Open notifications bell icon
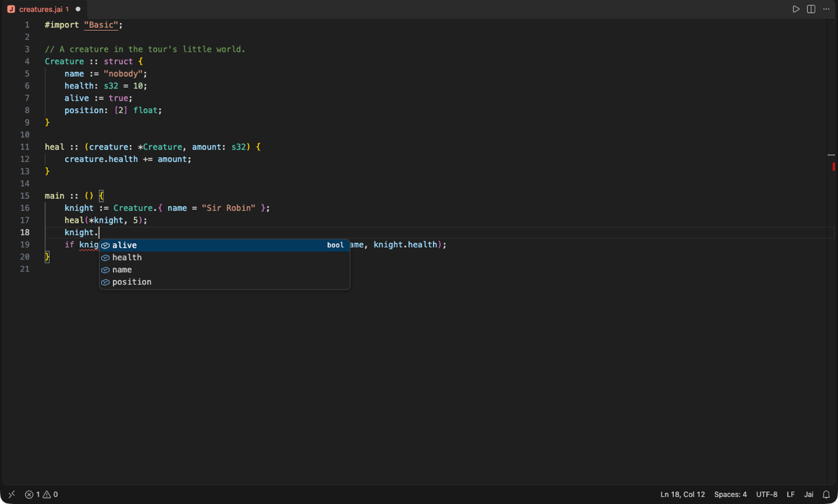This screenshot has width=838, height=504. click(826, 494)
